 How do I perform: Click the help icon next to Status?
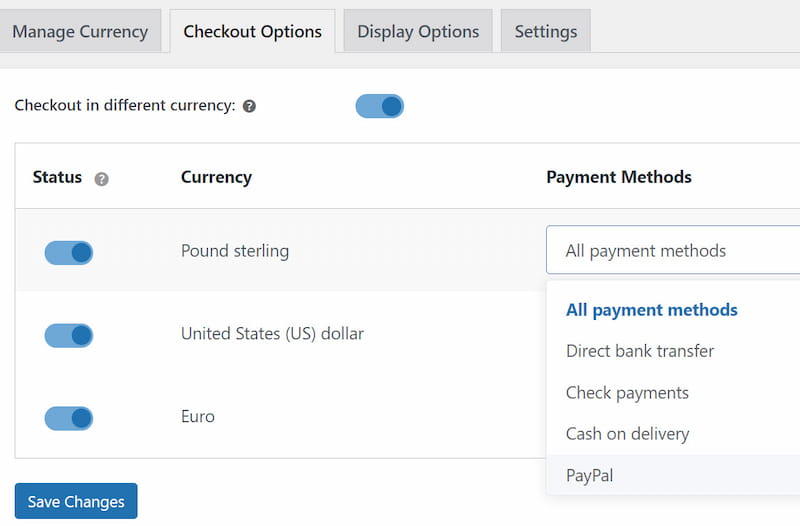click(x=101, y=179)
